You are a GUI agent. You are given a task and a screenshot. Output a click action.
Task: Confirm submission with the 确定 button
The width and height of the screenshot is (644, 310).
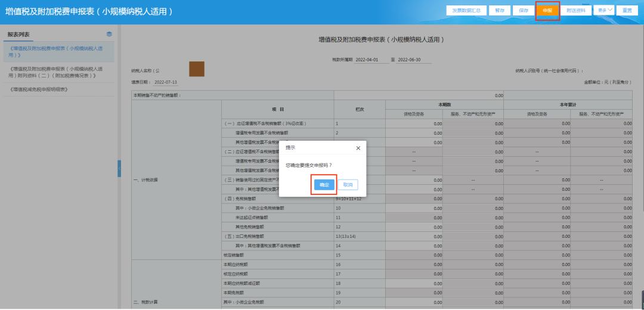click(324, 185)
